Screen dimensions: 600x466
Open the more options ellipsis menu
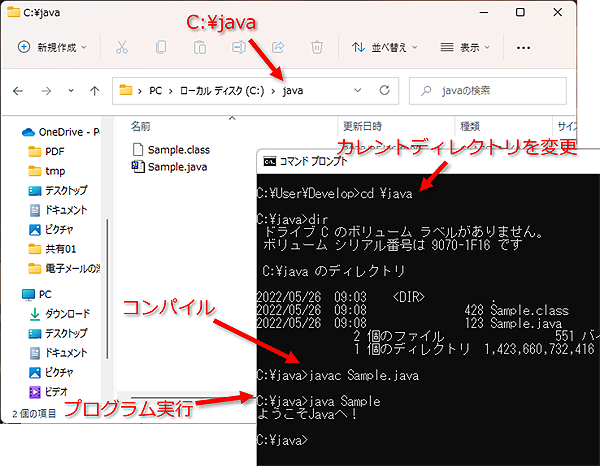pyautogui.click(x=523, y=47)
